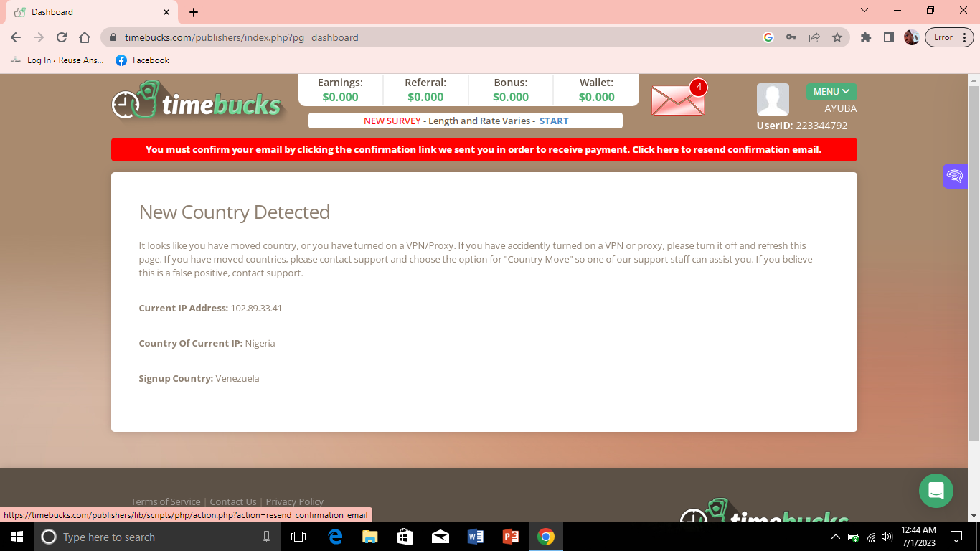Open Facebook bookmark
The height and width of the screenshot is (551, 980).
tap(143, 60)
